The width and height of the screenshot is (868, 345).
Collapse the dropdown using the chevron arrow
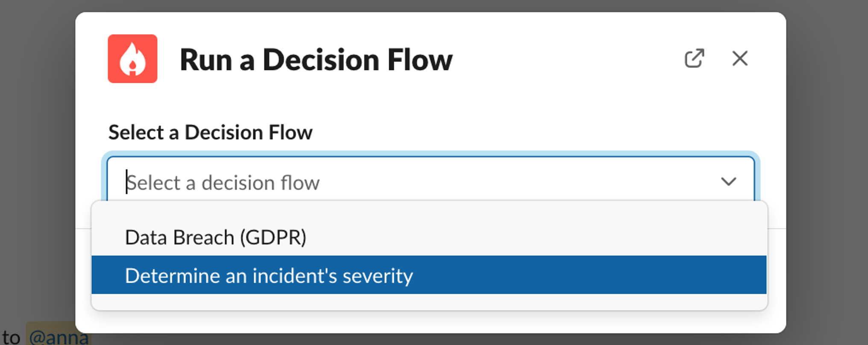[x=728, y=181]
